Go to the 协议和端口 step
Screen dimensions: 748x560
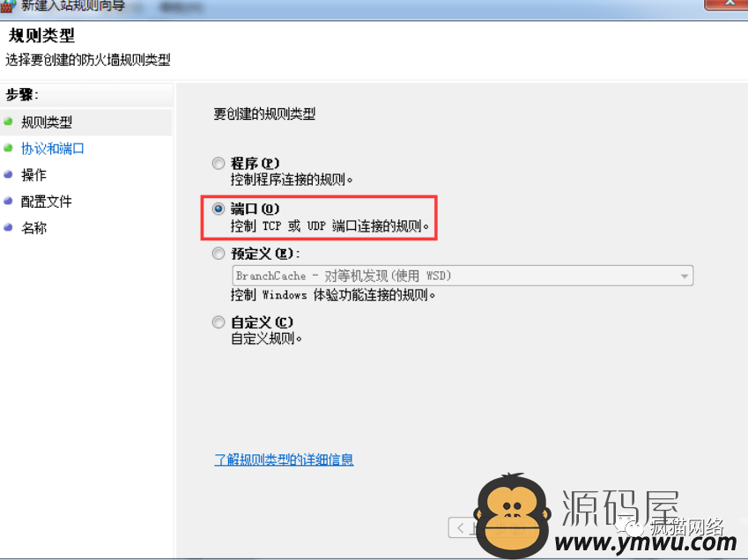53,149
